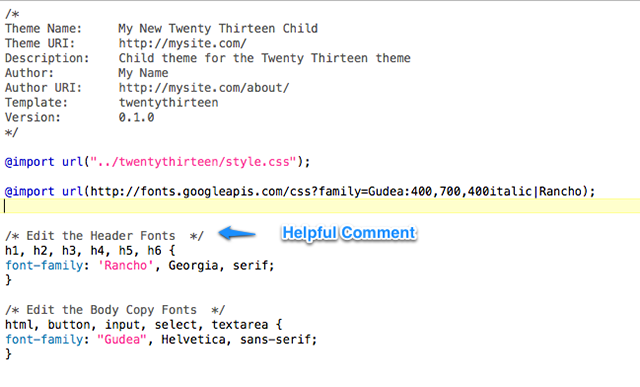Click the 'Author URI:' label

click(x=43, y=87)
